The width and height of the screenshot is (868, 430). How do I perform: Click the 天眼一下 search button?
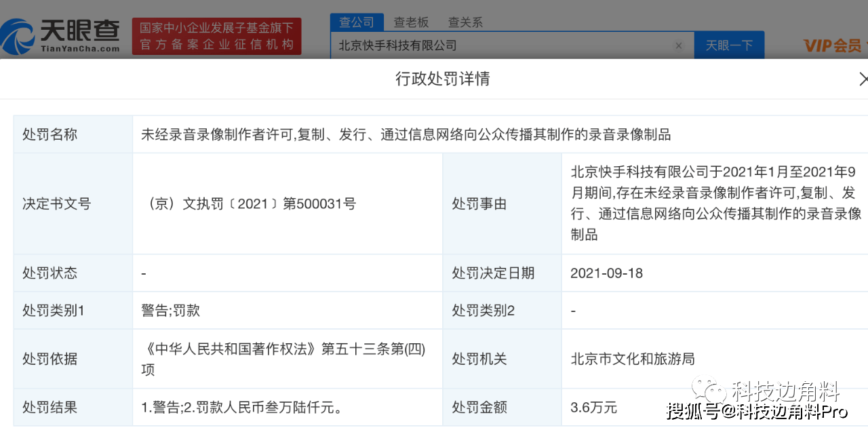[x=729, y=45]
